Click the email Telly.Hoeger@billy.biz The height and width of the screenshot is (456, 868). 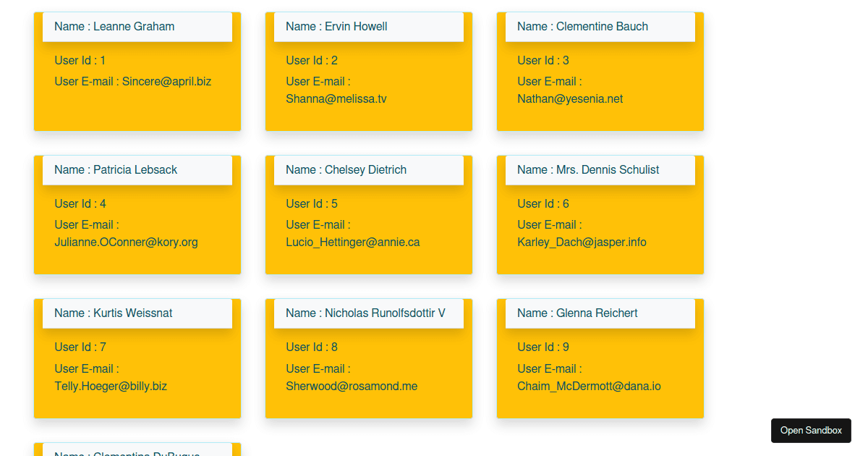tap(111, 386)
